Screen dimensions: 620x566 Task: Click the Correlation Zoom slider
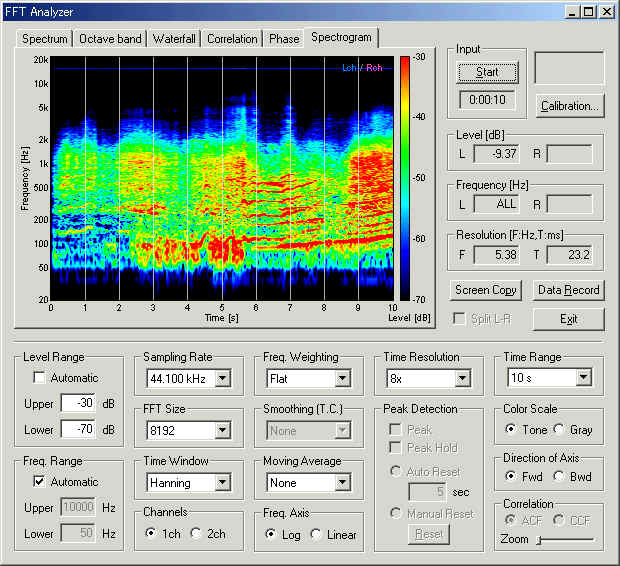565,540
